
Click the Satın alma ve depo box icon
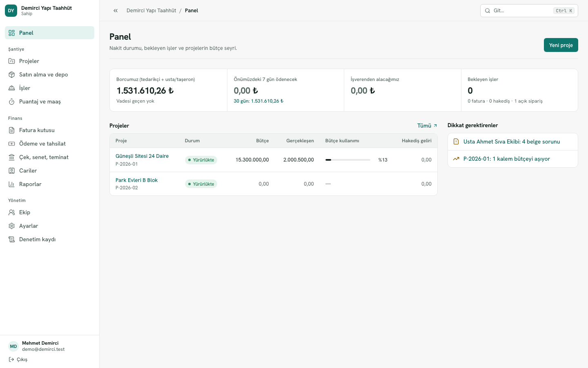coord(12,74)
